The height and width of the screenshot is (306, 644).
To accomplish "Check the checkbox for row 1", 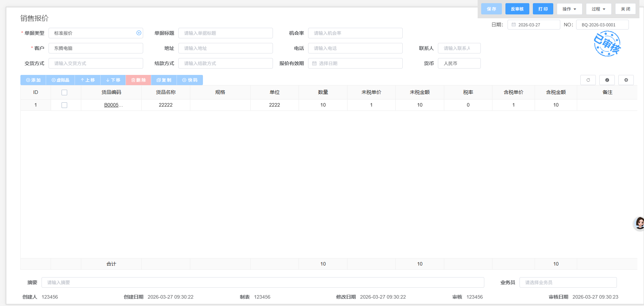I will [64, 105].
